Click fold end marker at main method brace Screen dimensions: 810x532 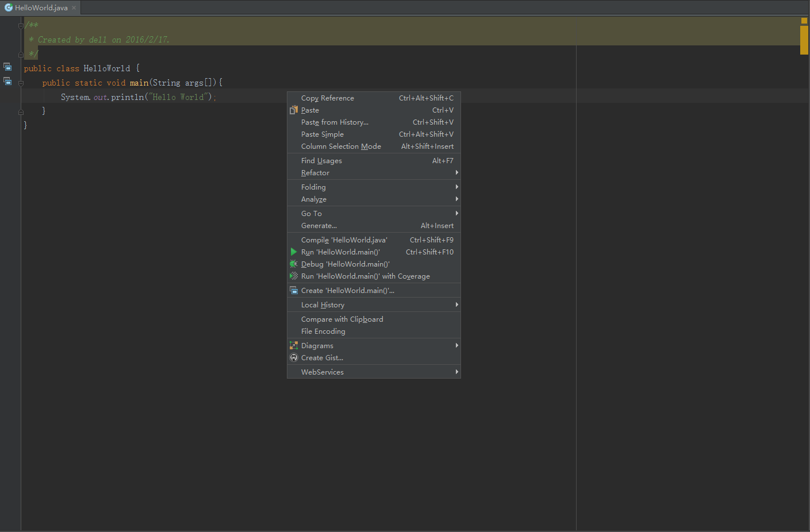(21, 111)
